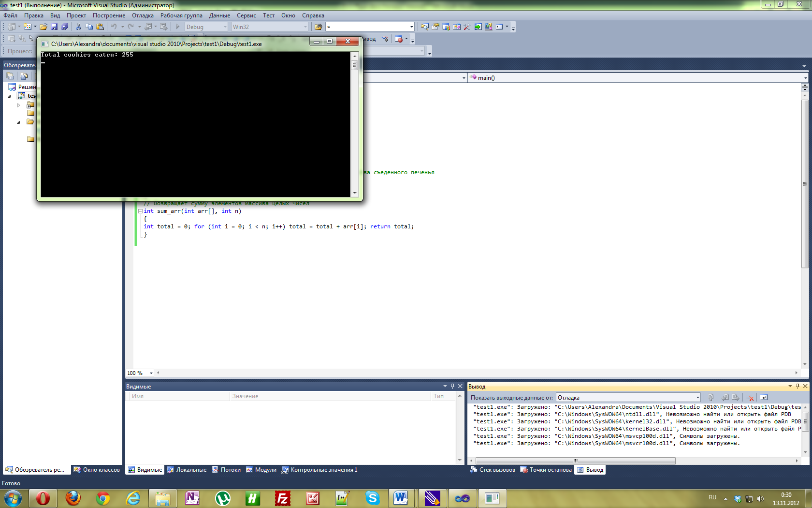This screenshot has height=508, width=812.
Task: Open the Отладка output source dropdown
Action: (697, 398)
